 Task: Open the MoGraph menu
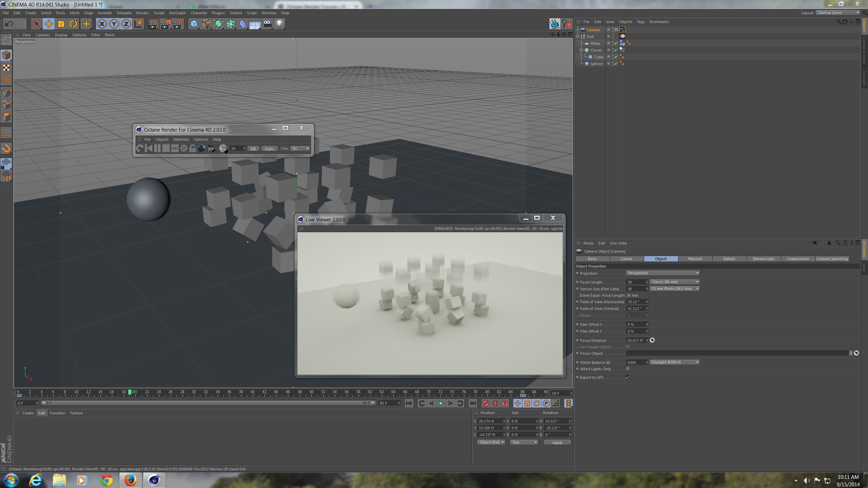177,13
